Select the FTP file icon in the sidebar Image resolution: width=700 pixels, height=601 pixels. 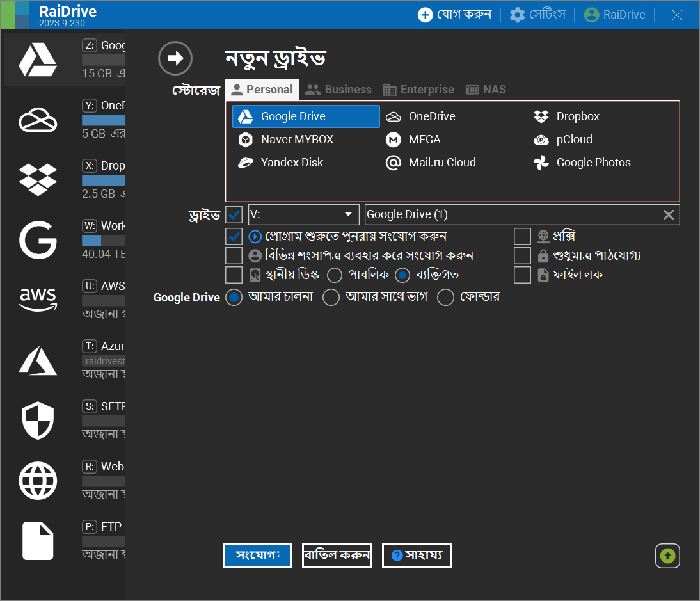[x=38, y=541]
